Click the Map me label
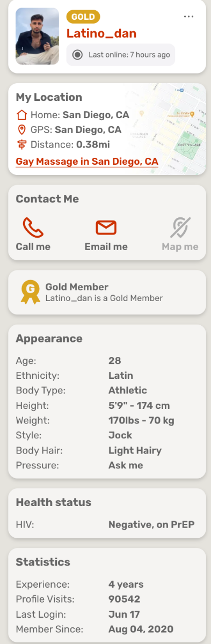The image size is (211, 644). click(180, 247)
